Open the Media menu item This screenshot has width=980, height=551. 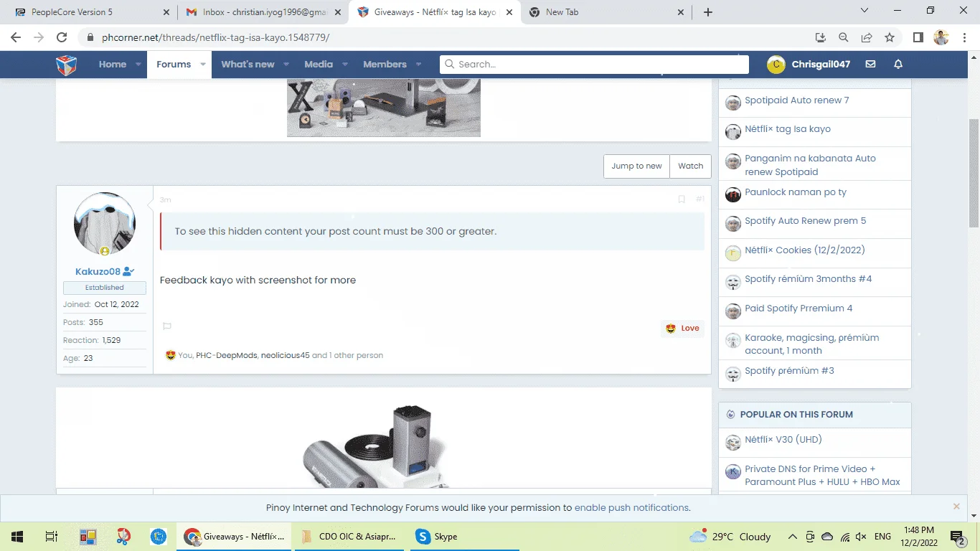point(319,65)
